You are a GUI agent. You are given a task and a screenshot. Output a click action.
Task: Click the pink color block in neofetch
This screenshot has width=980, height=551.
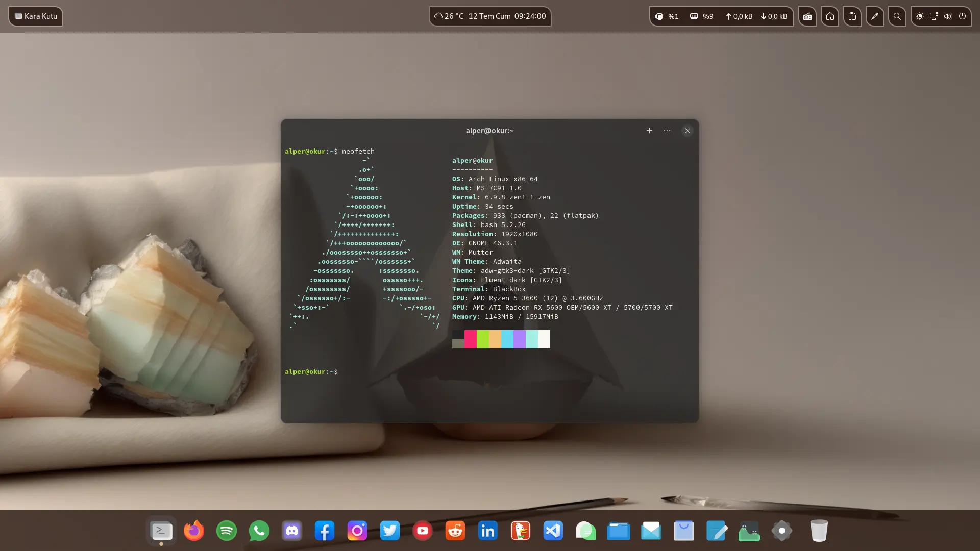[471, 339]
